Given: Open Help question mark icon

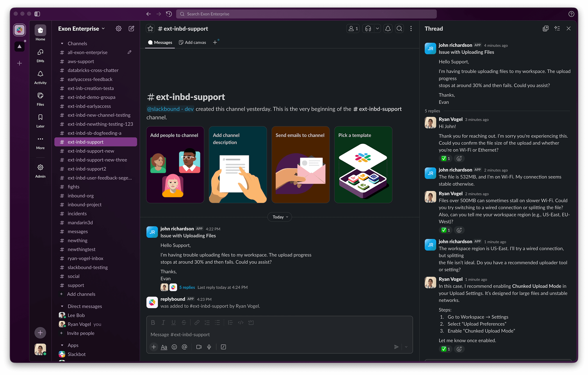Looking at the screenshot, I should (571, 14).
